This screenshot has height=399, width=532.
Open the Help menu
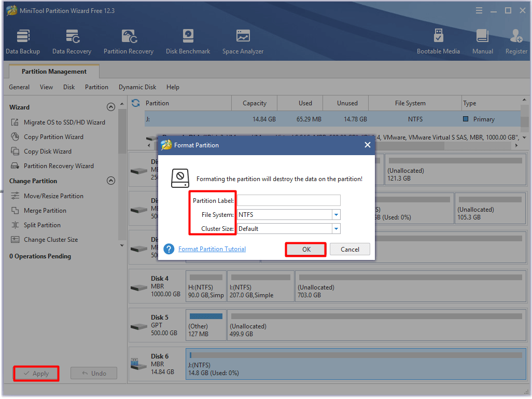(x=173, y=87)
